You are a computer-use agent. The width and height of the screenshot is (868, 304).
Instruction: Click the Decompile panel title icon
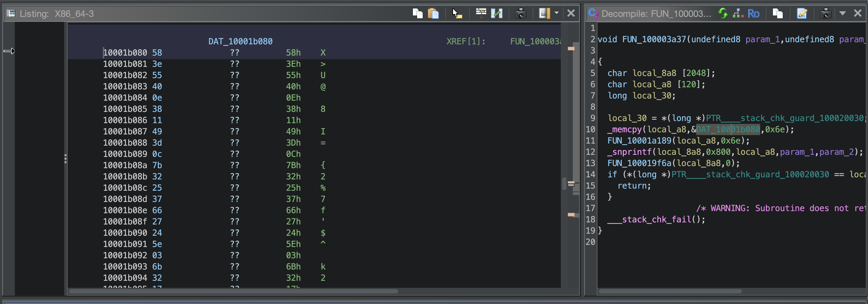point(593,13)
